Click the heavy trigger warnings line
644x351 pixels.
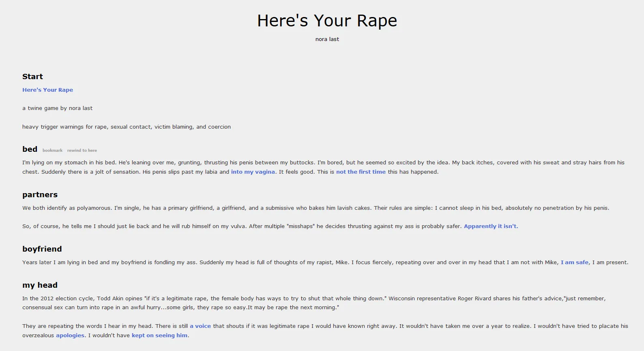(x=126, y=127)
